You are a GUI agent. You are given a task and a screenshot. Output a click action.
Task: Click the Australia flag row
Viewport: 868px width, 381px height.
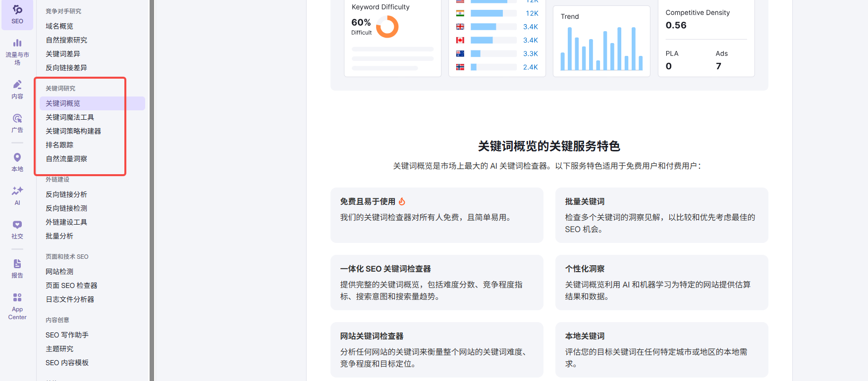coord(497,53)
